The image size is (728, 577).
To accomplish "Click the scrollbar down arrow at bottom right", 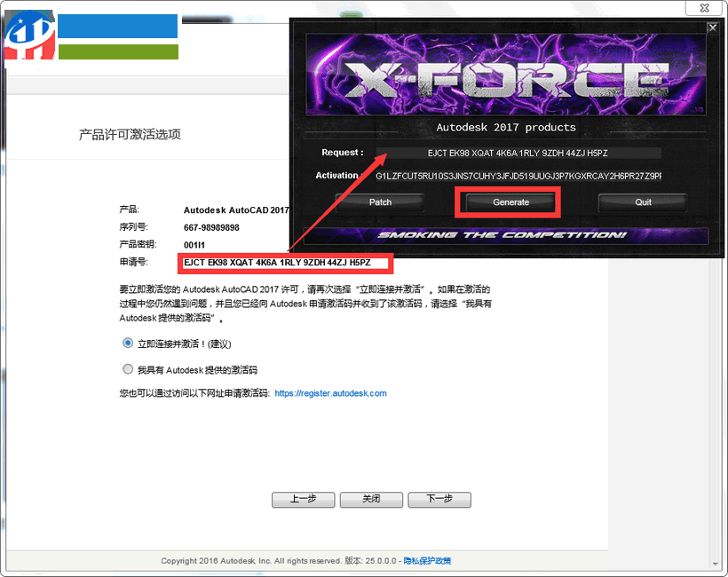I will (x=716, y=565).
